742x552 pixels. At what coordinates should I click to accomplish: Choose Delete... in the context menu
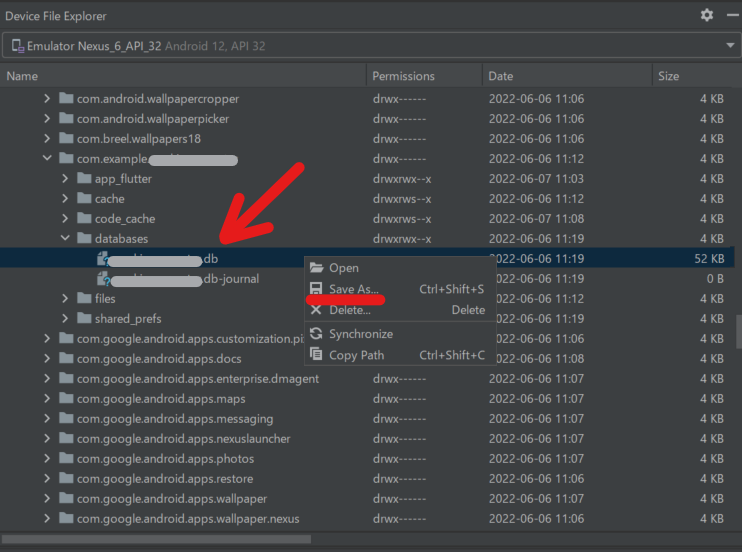(x=400, y=310)
